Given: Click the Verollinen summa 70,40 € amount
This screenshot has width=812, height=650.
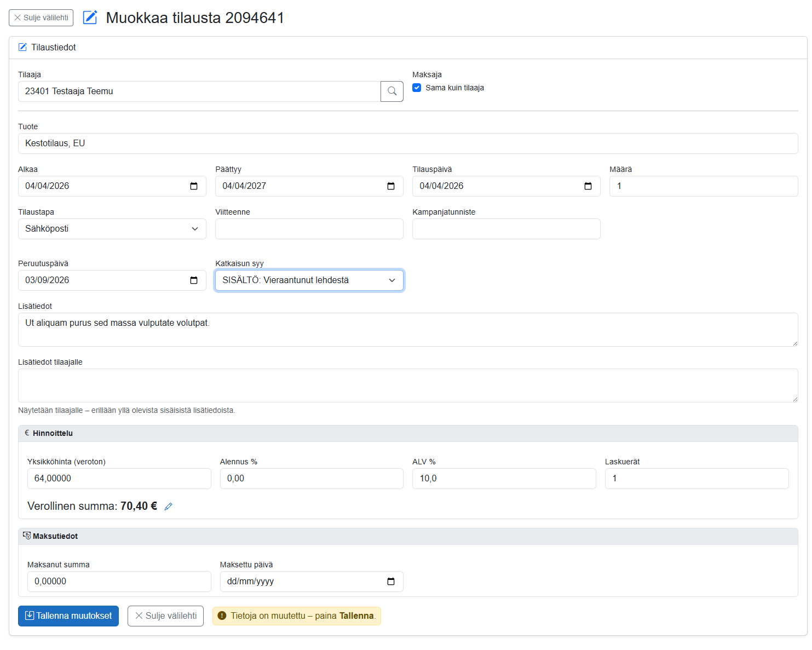Looking at the screenshot, I should click(139, 507).
